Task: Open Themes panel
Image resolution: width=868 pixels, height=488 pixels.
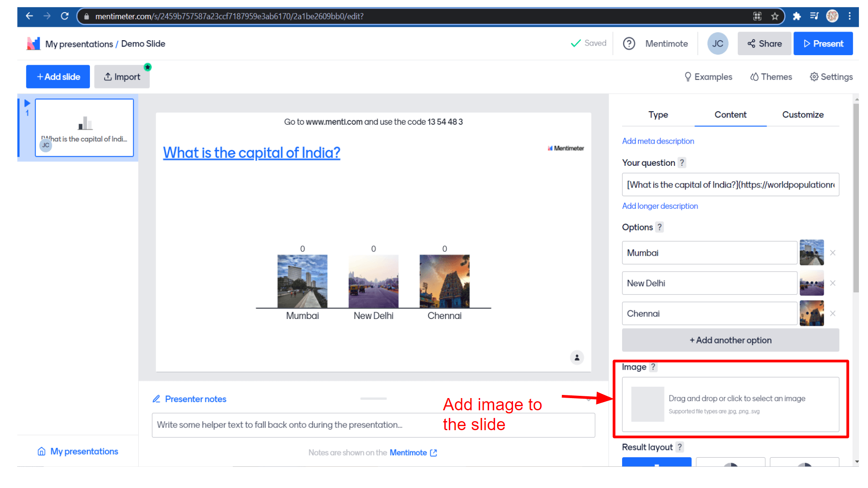Action: (771, 77)
